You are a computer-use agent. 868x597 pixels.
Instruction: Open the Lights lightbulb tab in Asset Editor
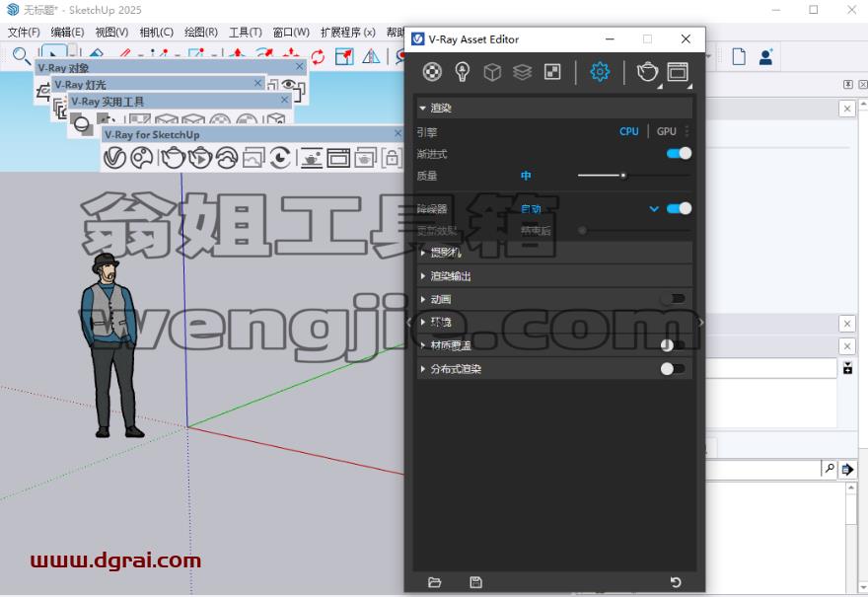(463, 72)
